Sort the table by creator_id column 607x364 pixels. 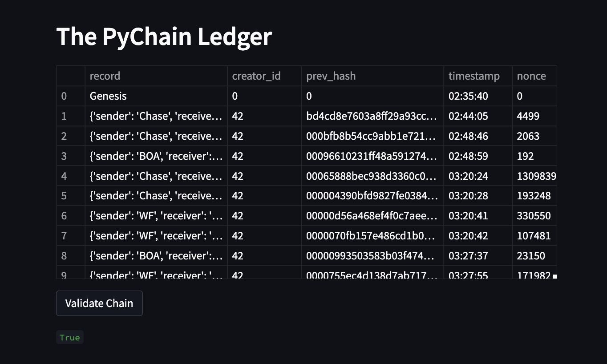click(256, 76)
